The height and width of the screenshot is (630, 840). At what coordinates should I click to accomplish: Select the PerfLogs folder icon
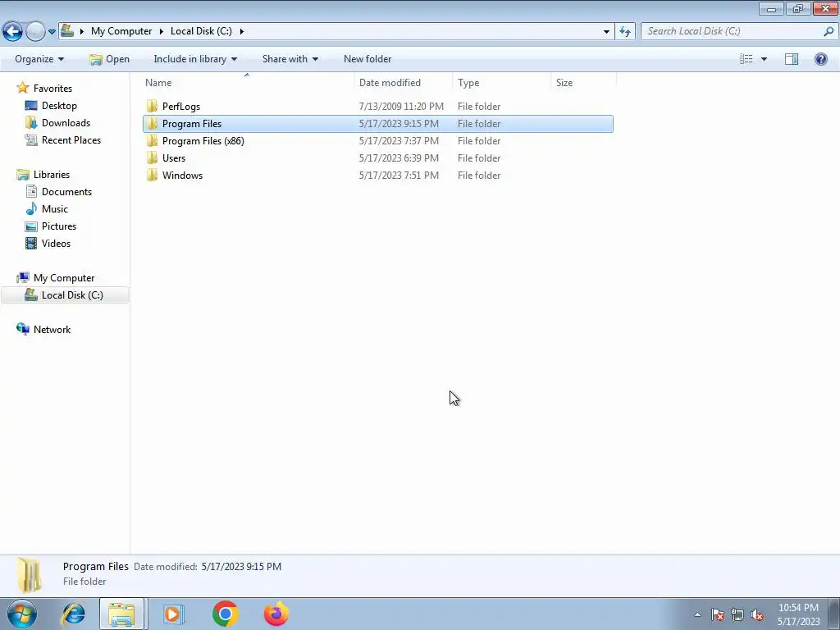pos(152,106)
